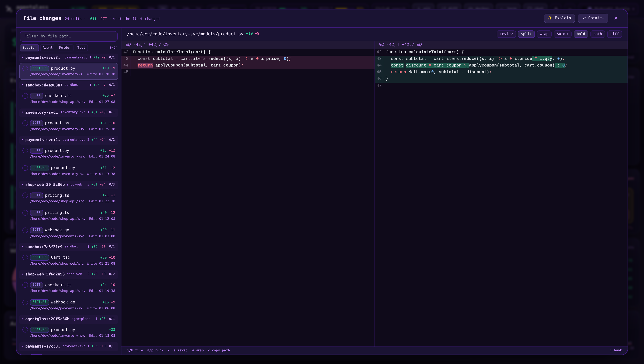This screenshot has height=364, width=644.
Task: Click the x reviewed shortcut hint
Action: pyautogui.click(x=177, y=350)
